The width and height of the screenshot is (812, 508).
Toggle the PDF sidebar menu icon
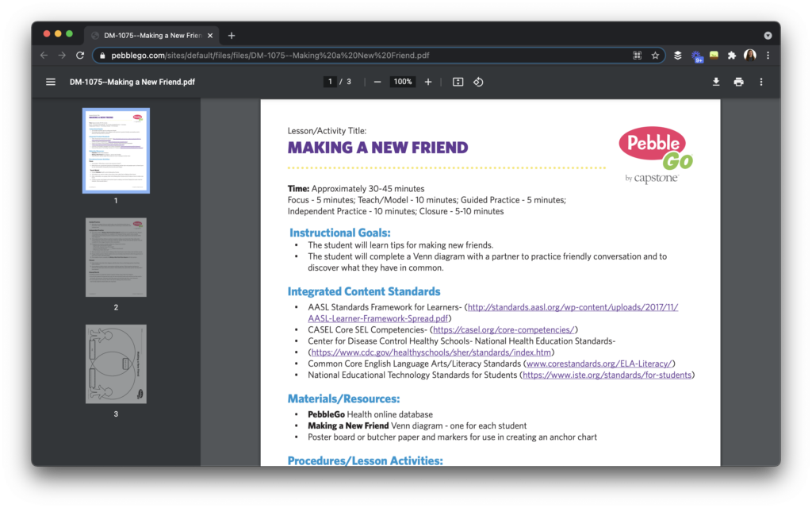51,82
